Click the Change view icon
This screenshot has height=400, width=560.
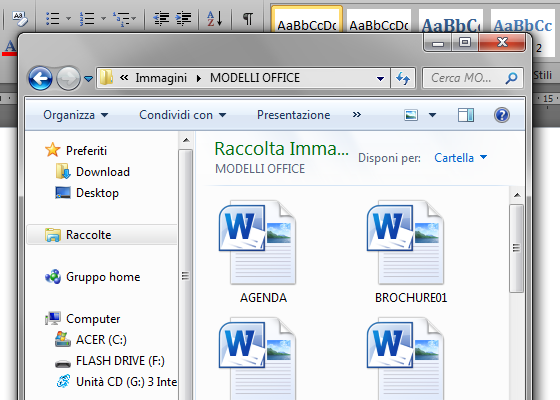pyautogui.click(x=411, y=115)
